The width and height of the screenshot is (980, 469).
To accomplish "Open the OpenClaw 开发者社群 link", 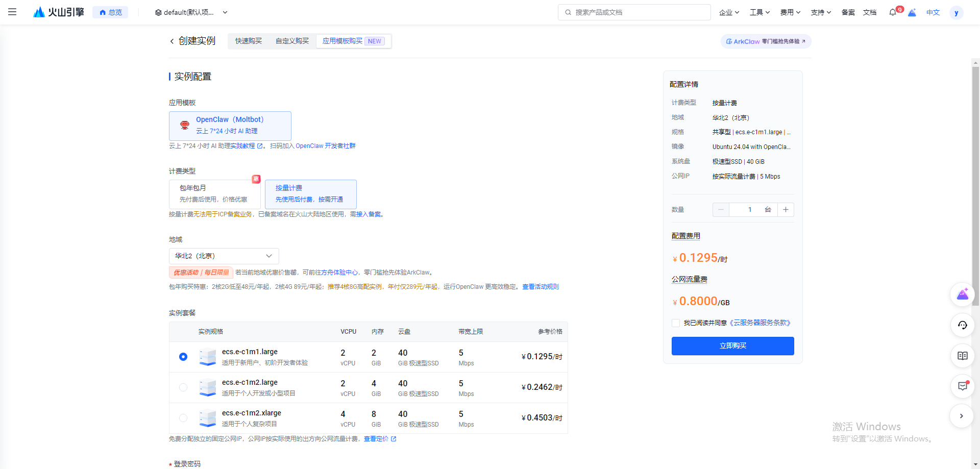I will [x=325, y=146].
